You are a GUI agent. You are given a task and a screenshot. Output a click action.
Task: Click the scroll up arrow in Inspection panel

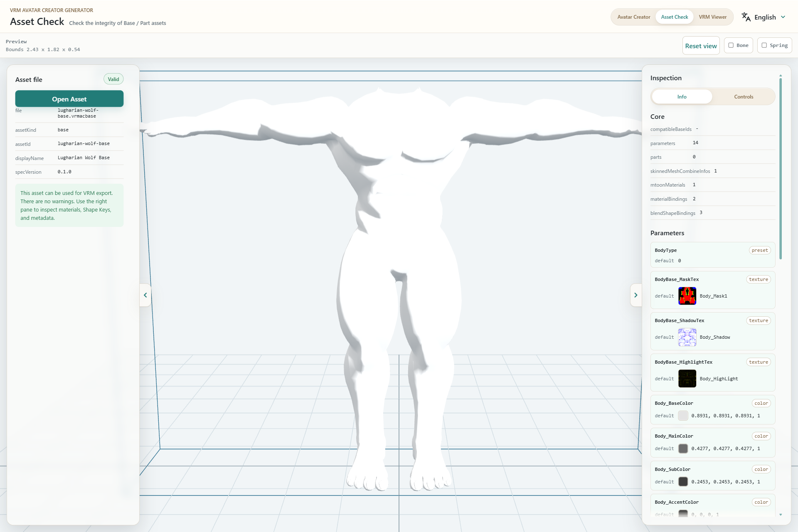coord(781,76)
